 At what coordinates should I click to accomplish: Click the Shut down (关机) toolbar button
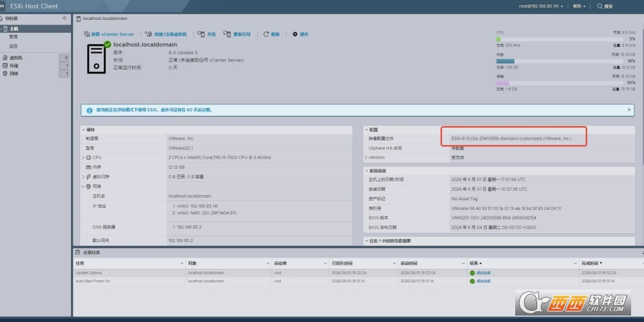pos(206,34)
